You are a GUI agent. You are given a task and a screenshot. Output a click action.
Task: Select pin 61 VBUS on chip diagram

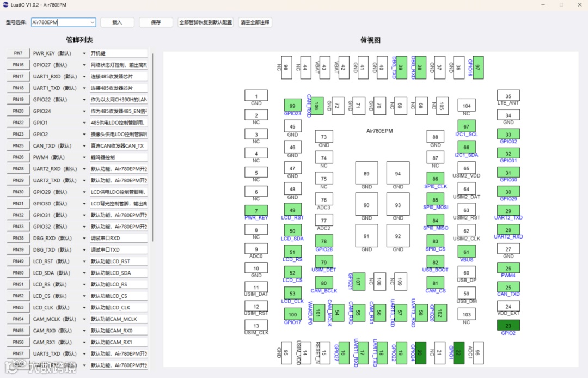click(x=467, y=252)
